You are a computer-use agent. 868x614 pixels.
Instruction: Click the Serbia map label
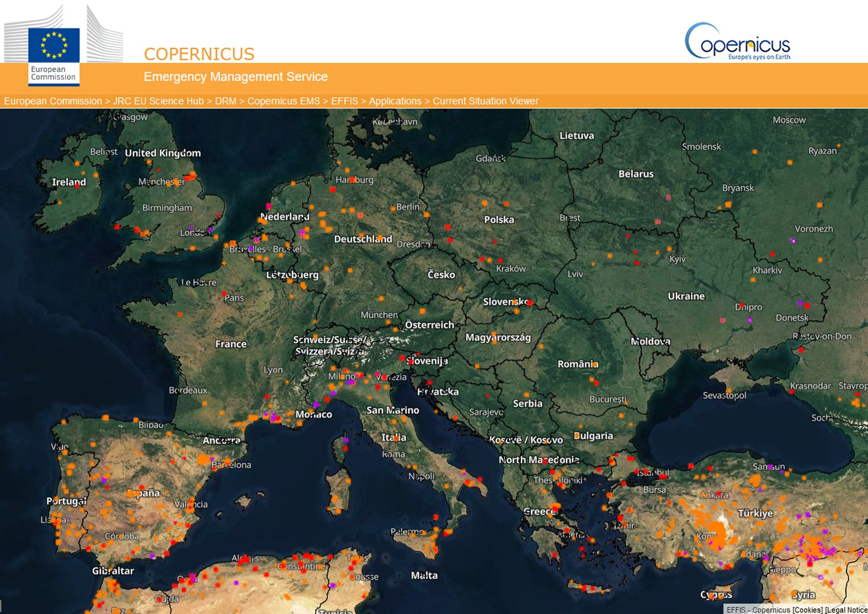528,404
